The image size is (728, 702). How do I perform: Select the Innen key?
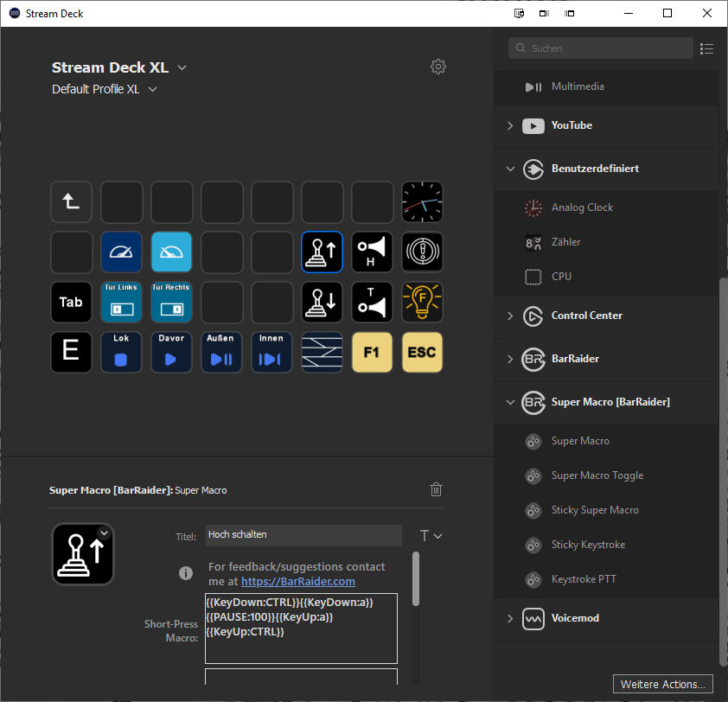click(271, 353)
